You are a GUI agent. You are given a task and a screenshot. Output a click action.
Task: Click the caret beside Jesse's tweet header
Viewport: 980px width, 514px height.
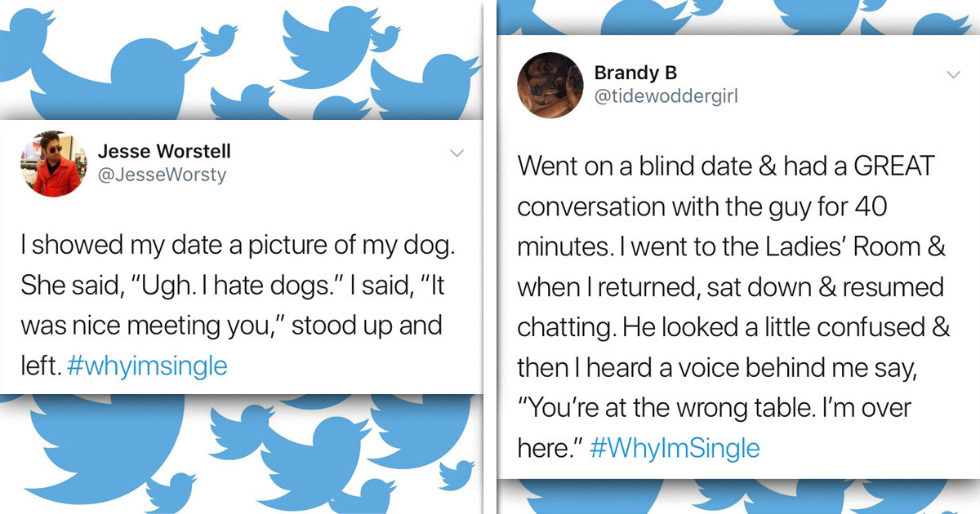[x=457, y=153]
